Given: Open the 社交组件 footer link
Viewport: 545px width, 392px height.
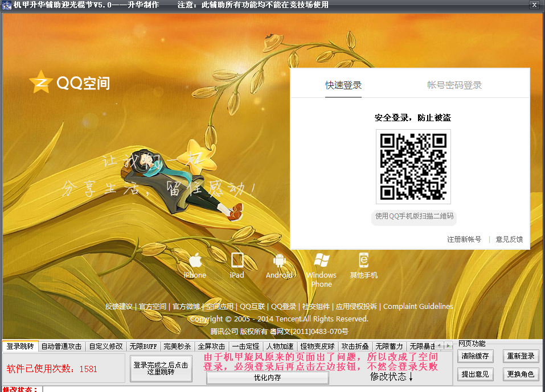Looking at the screenshot, I should click(316, 306).
